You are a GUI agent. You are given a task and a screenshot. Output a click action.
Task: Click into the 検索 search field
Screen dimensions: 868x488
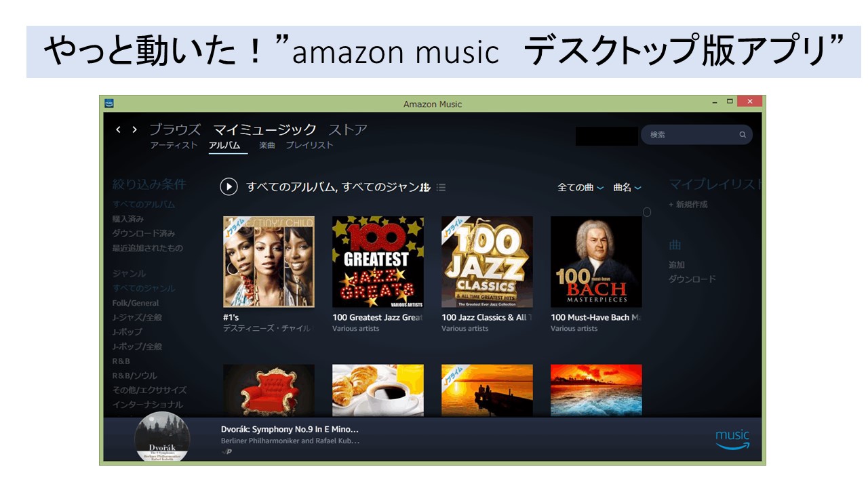pyautogui.click(x=692, y=135)
